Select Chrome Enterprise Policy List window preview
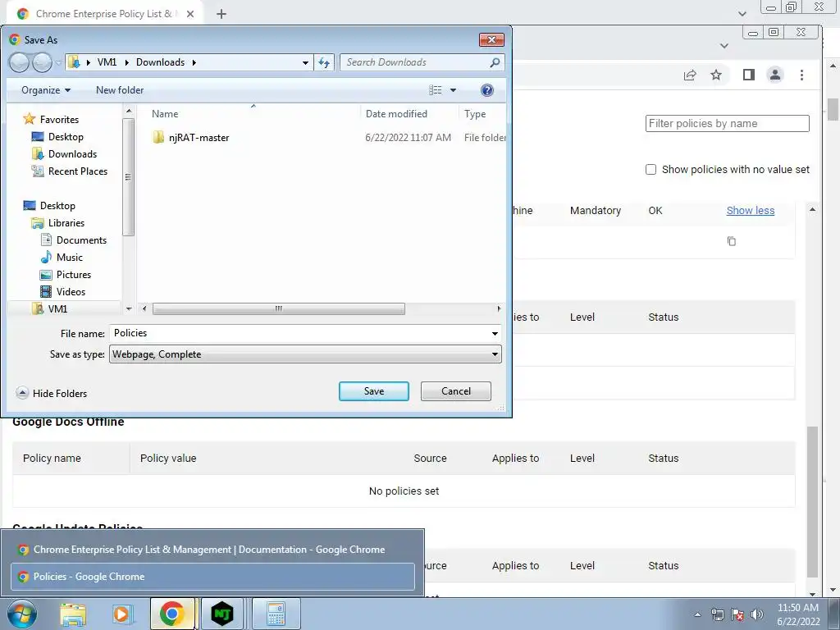 coord(212,549)
